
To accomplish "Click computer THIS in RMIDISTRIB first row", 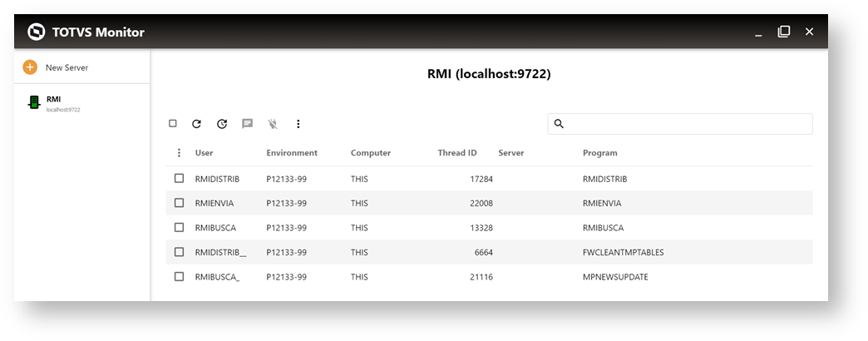I will [359, 179].
